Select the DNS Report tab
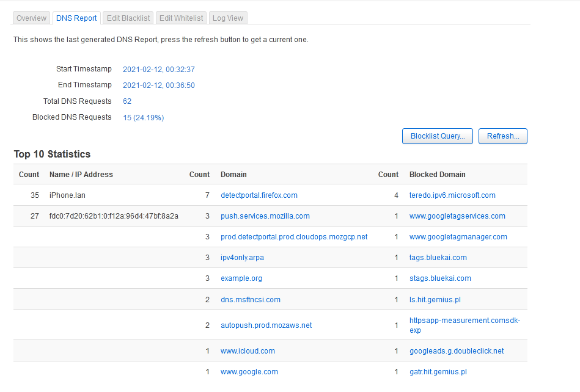The width and height of the screenshot is (580, 392). pyautogui.click(x=76, y=18)
